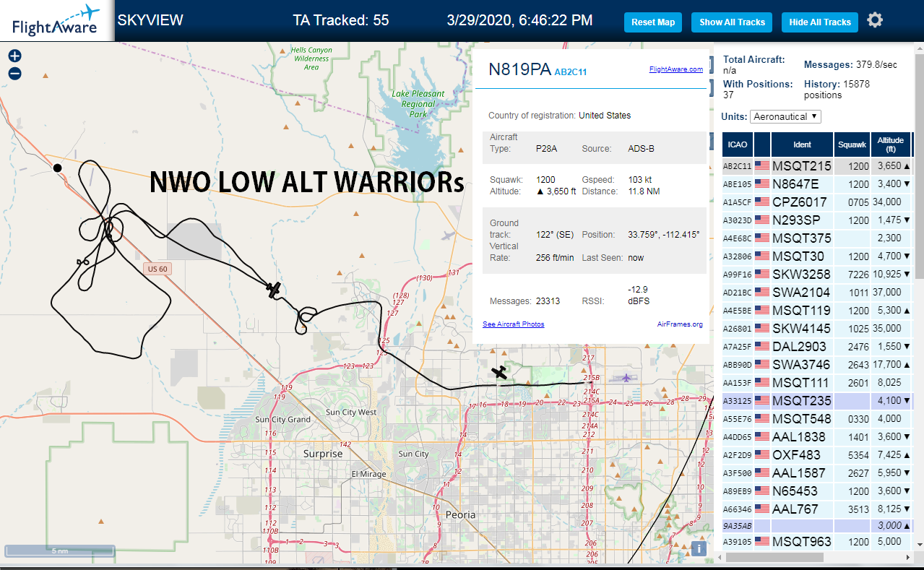Click US flag in SWA2104 row
The width and height of the screenshot is (924, 570).
[x=762, y=292]
